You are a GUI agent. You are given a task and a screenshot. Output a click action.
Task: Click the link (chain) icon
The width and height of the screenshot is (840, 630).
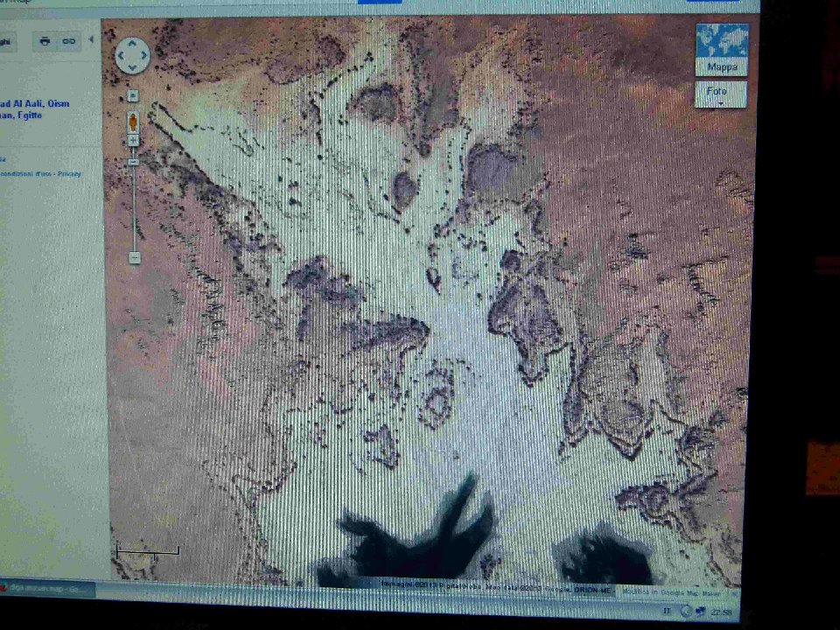click(68, 41)
